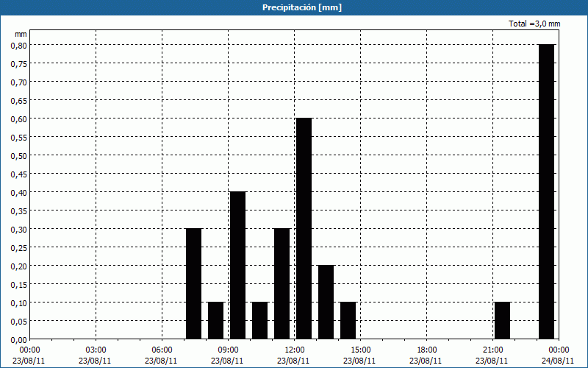Select the 15:00 time axis label
Screen dimensions: 588x368
(360, 350)
